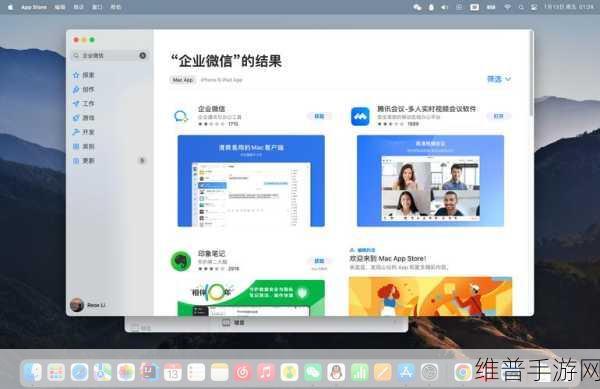Screen dimensions: 600x389
Task: Open WeChat from the Dock
Action: [313, 372]
